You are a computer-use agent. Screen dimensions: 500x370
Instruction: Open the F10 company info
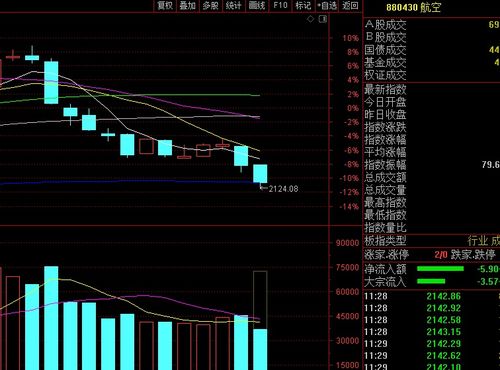(x=280, y=6)
